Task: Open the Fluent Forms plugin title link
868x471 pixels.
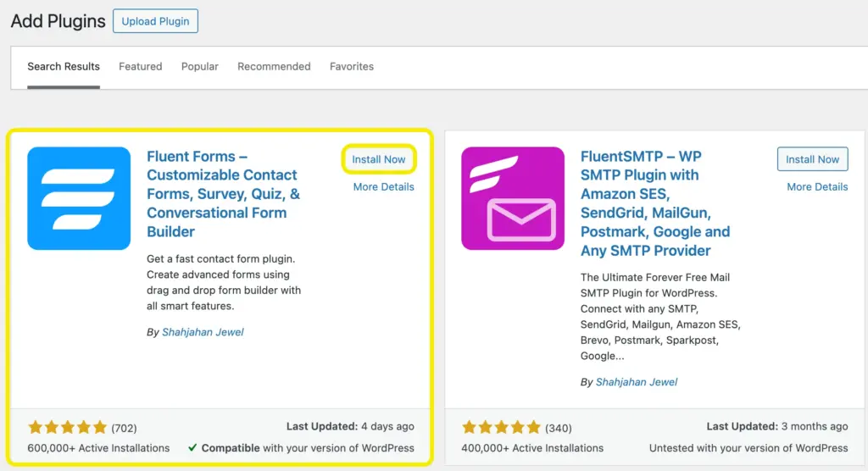Action: pos(223,194)
